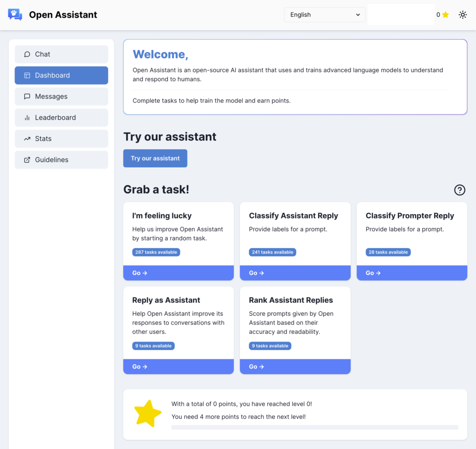Viewport: 476px width, 449px height.
Task: Open the Messages section via its speech icon
Action: [x=27, y=96]
